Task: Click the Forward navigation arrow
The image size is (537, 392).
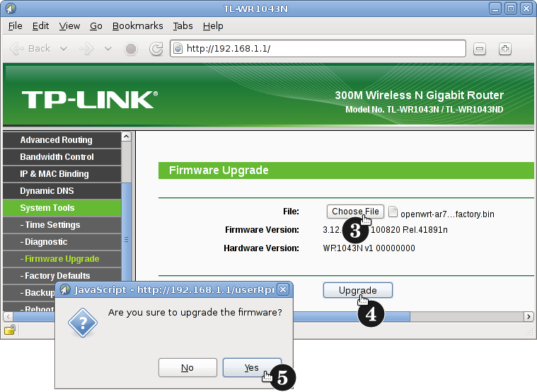Action: (86, 49)
